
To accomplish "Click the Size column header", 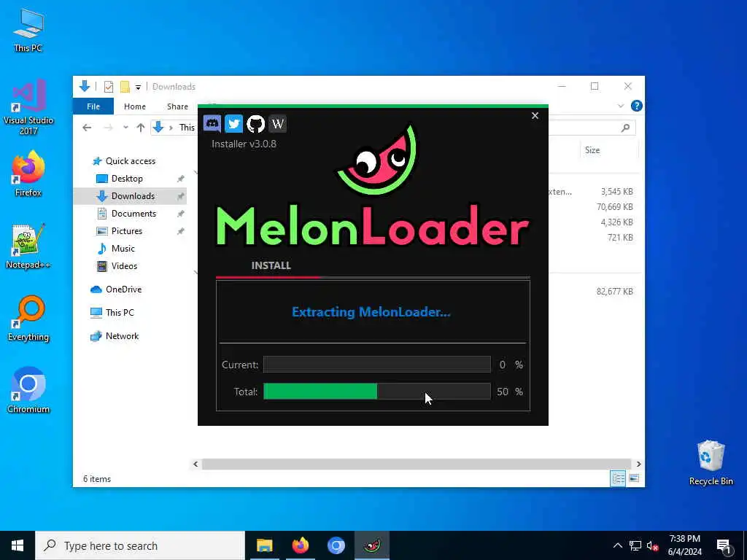I will (592, 150).
